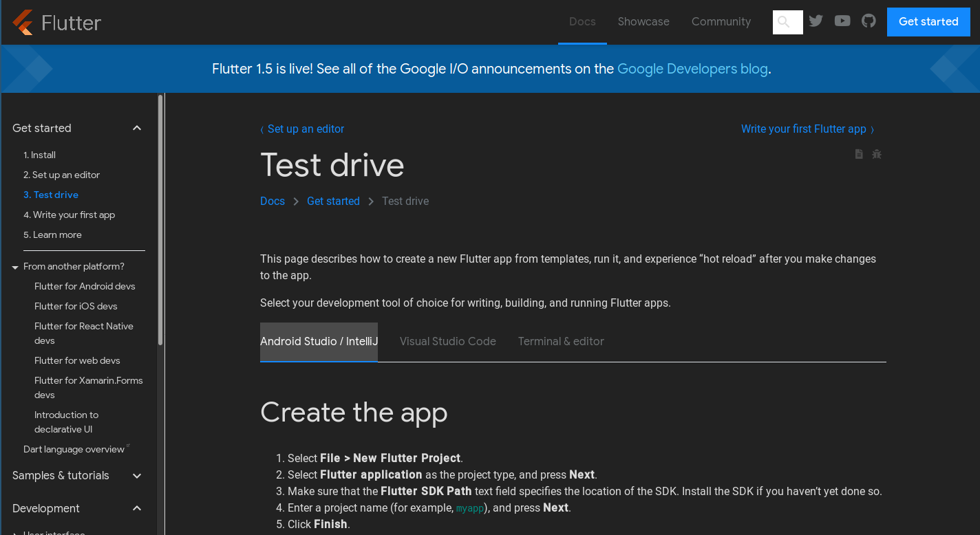Open the Community menu item
The height and width of the screenshot is (535, 980).
[x=721, y=22]
